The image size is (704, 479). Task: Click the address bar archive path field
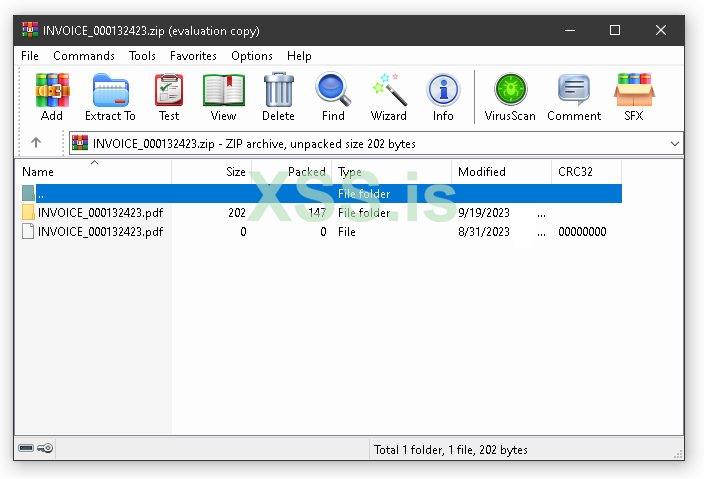(x=376, y=143)
